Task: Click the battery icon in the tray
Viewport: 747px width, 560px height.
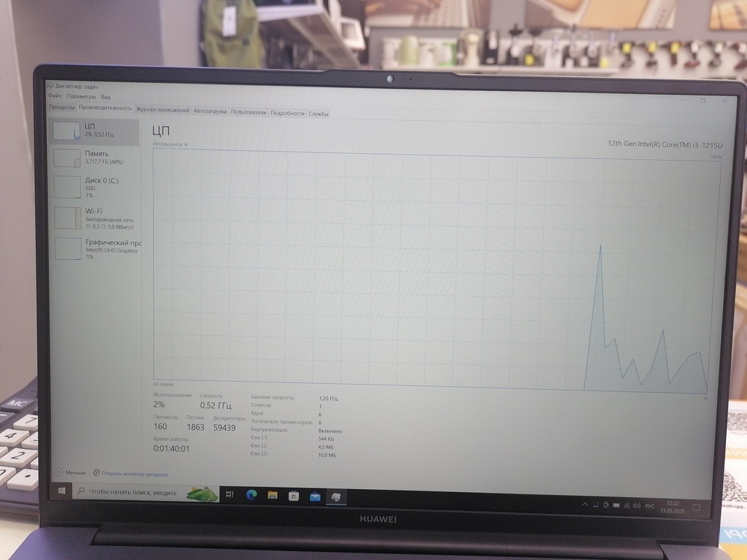Action: tap(616, 505)
